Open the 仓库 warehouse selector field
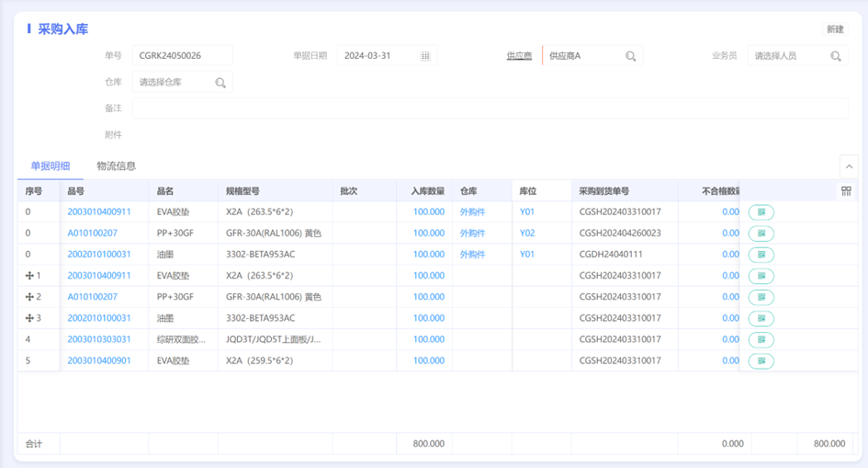 [182, 83]
